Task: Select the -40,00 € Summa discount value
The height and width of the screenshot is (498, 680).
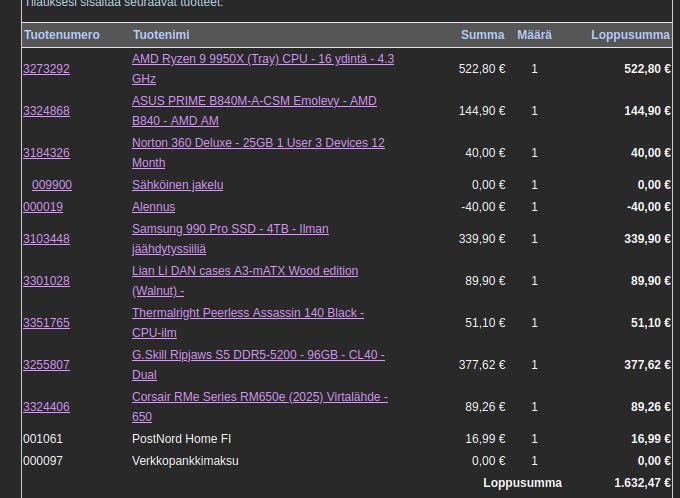Action: point(483,207)
